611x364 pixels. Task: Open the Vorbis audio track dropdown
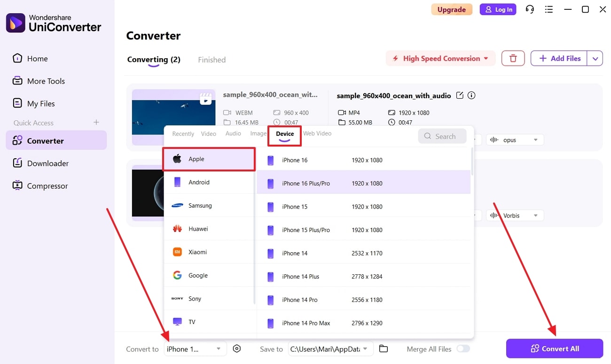click(x=515, y=216)
